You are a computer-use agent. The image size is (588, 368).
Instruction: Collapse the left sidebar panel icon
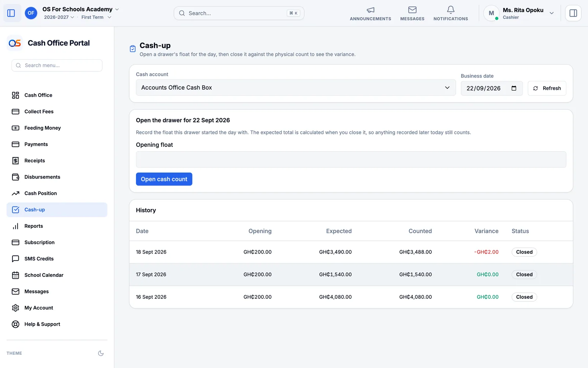11,13
